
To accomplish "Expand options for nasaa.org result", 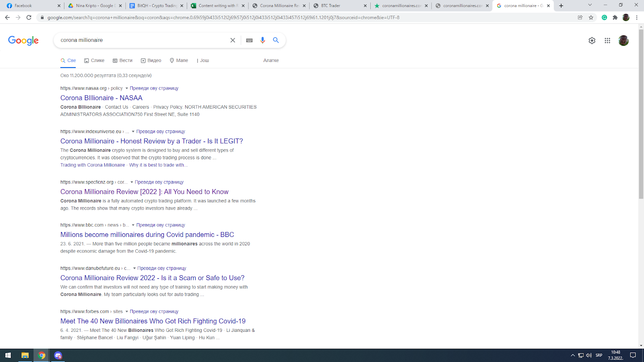I will pos(127,88).
